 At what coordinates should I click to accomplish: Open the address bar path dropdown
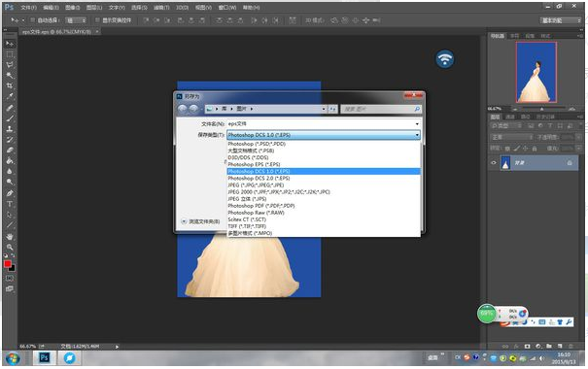tap(324, 109)
